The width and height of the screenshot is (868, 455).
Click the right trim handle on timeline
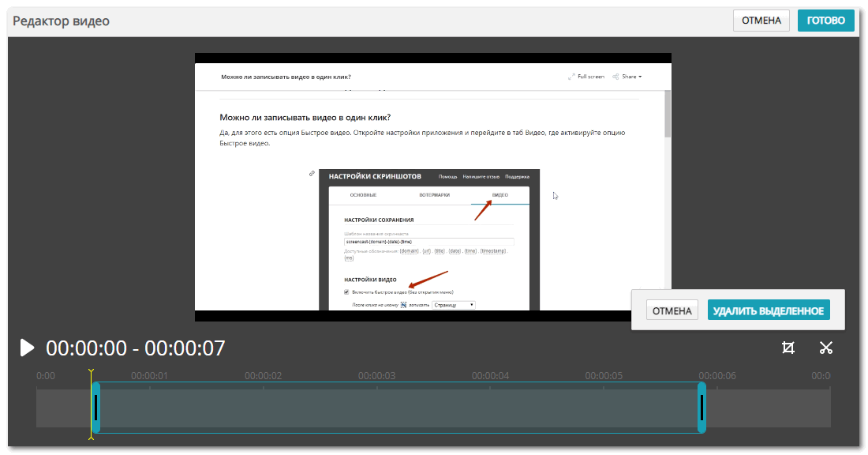tap(702, 408)
